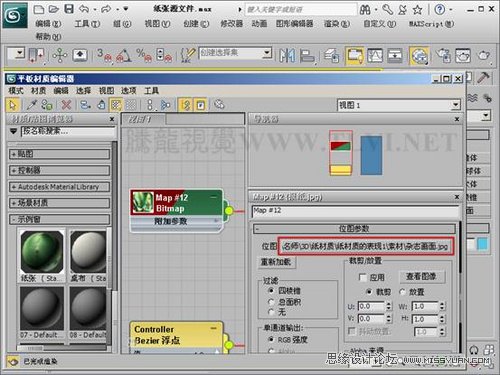The image size is (500, 375).
Task: Toggle the percent snap tool
Action: pos(144,55)
